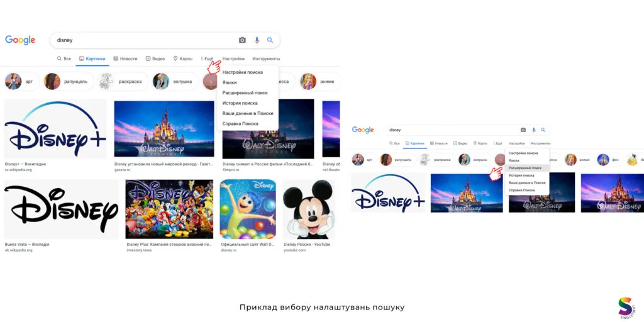Click золушка filter chip, left screenshot
The width and height of the screenshot is (644, 322).
coord(174,81)
